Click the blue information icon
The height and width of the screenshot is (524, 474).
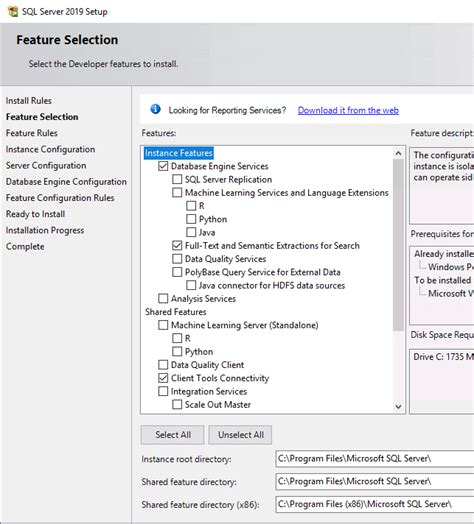tap(155, 109)
